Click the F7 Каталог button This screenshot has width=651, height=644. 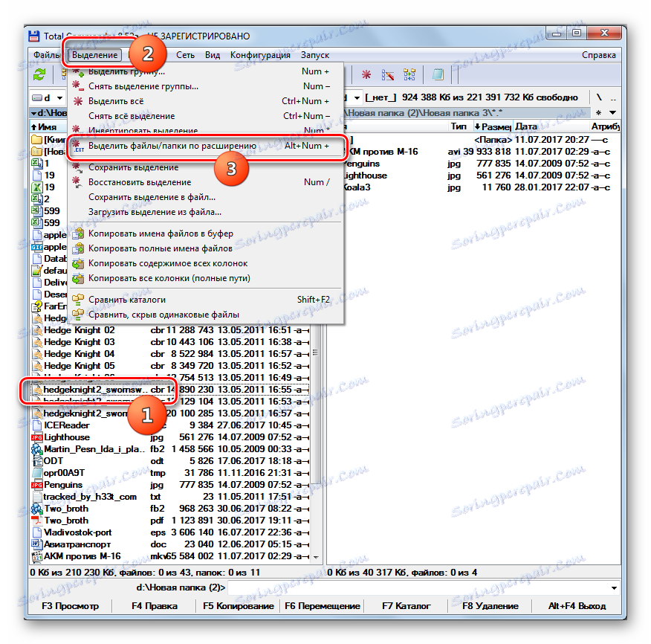pos(406,606)
